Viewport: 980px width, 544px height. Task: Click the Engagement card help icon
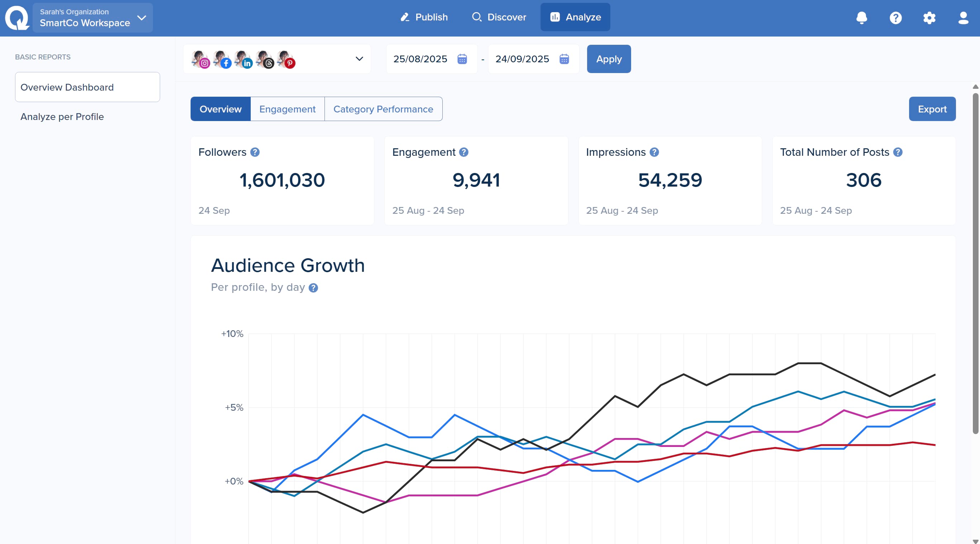tap(463, 152)
